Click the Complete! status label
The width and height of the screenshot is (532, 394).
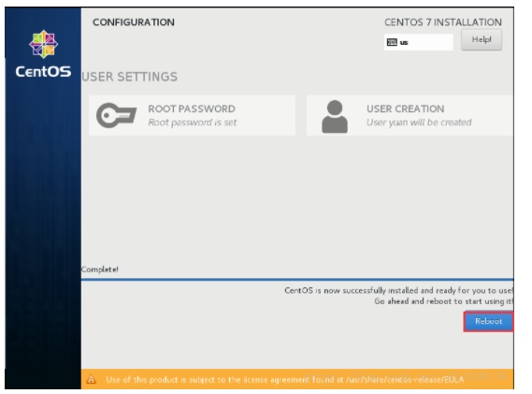[x=100, y=270]
